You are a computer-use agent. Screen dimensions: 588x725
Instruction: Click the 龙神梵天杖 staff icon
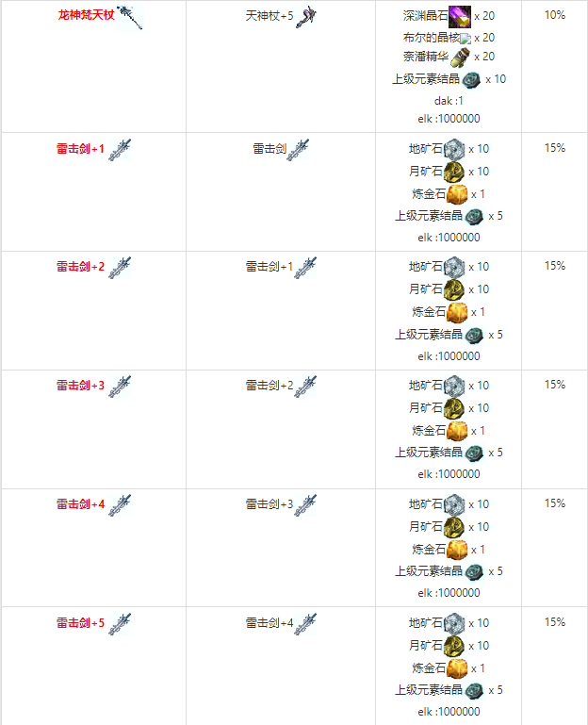click(x=129, y=18)
